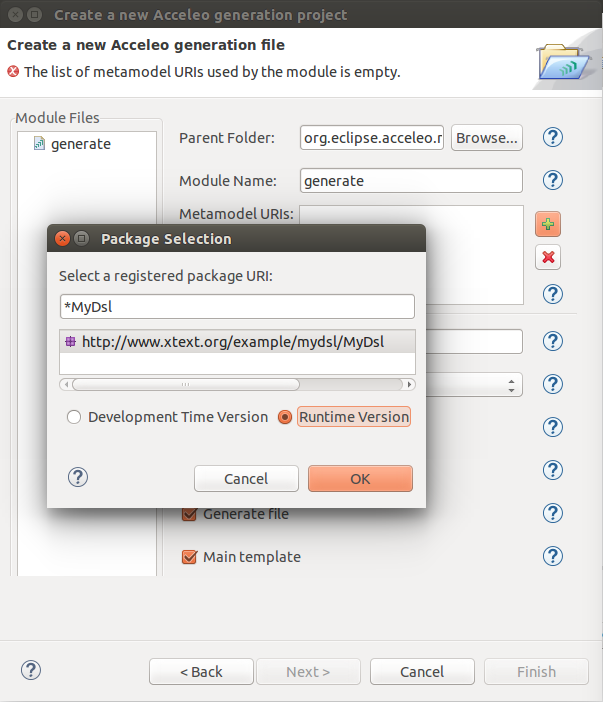Click the red X remove metamodel icon
This screenshot has height=702, width=603.
point(547,257)
